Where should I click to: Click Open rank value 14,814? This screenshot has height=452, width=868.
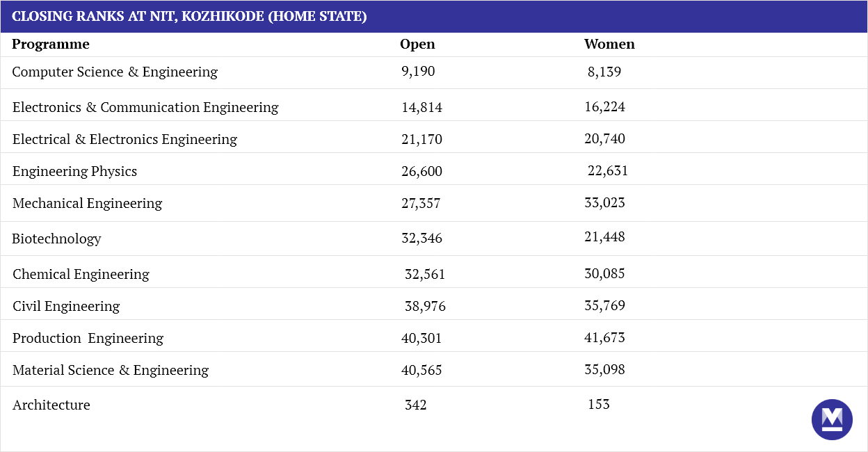coord(421,108)
